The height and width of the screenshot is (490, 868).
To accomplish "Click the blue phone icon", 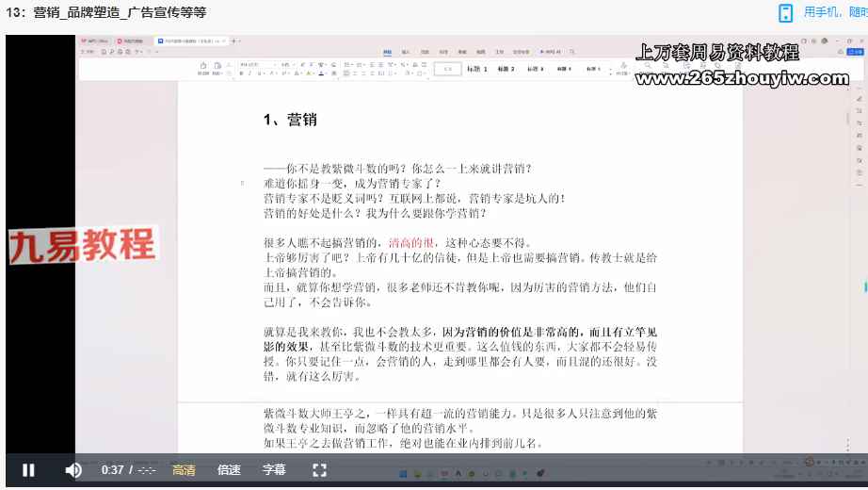I will (x=785, y=13).
